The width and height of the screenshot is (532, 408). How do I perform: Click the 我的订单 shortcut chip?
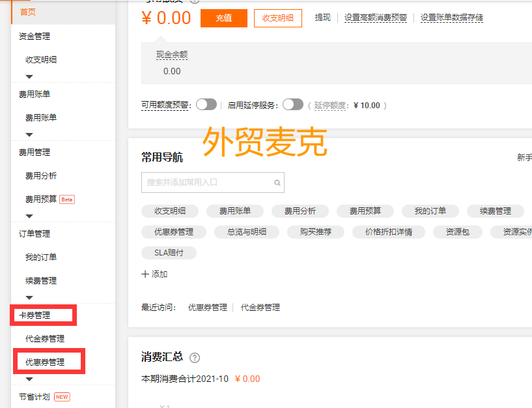pyautogui.click(x=430, y=211)
